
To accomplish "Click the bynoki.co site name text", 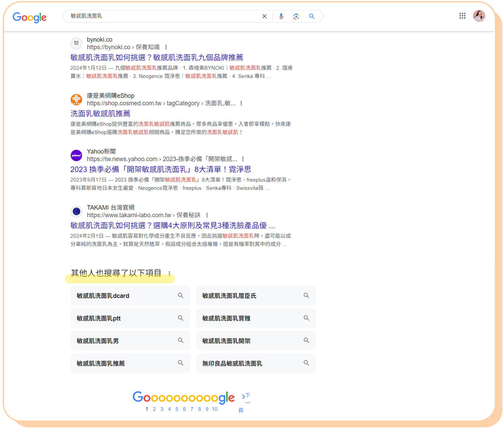I will 100,40.
